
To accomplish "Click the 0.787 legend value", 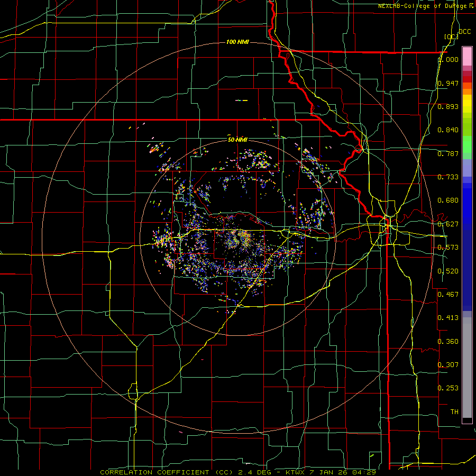I will click(448, 153).
